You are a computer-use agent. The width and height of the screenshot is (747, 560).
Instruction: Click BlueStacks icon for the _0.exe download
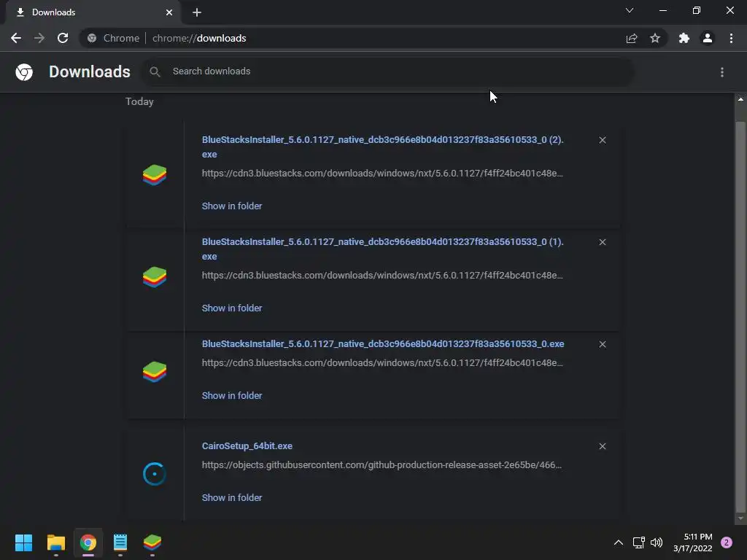coord(155,372)
